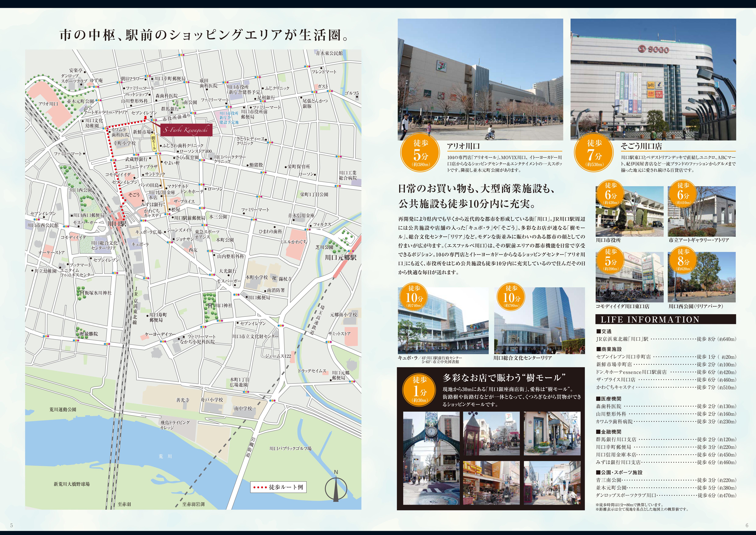Click the 飯塚氷川神社 map label
Viewport: 756px width, 535px height.
coord(98,293)
